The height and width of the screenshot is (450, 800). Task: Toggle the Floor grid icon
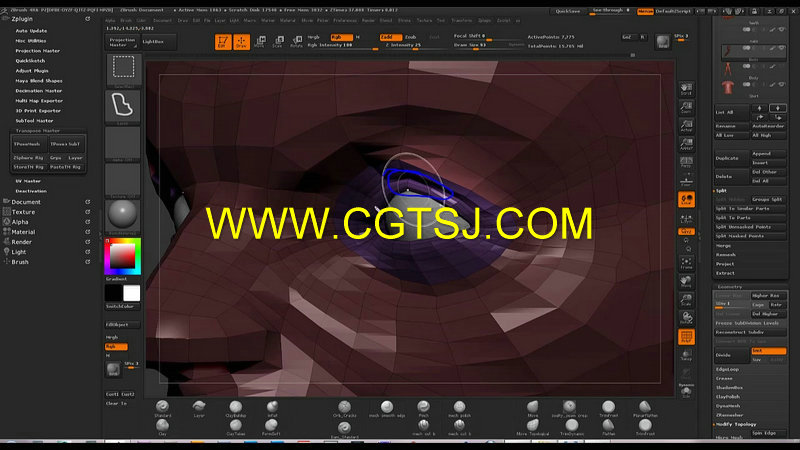(686, 181)
